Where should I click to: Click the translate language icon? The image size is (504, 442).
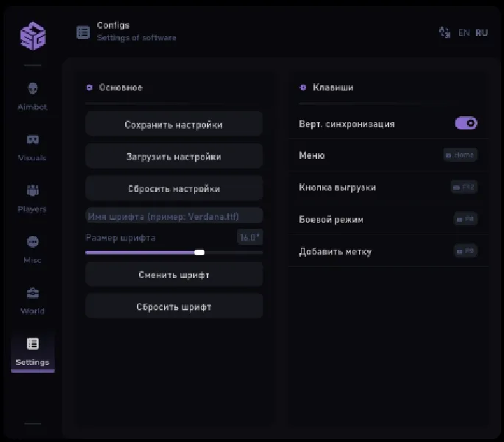coord(444,32)
